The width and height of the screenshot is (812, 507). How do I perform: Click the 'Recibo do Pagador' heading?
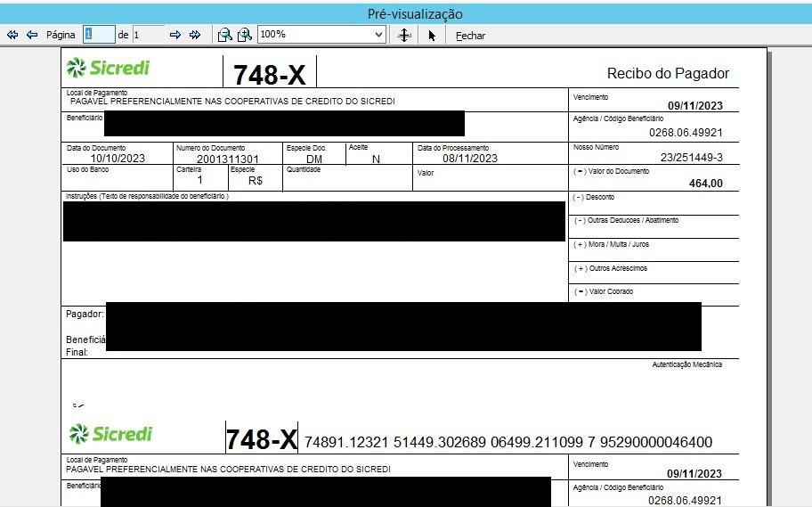click(668, 74)
